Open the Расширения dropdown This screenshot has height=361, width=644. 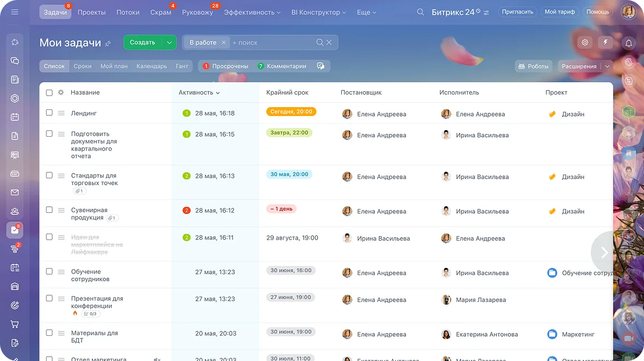(584, 66)
